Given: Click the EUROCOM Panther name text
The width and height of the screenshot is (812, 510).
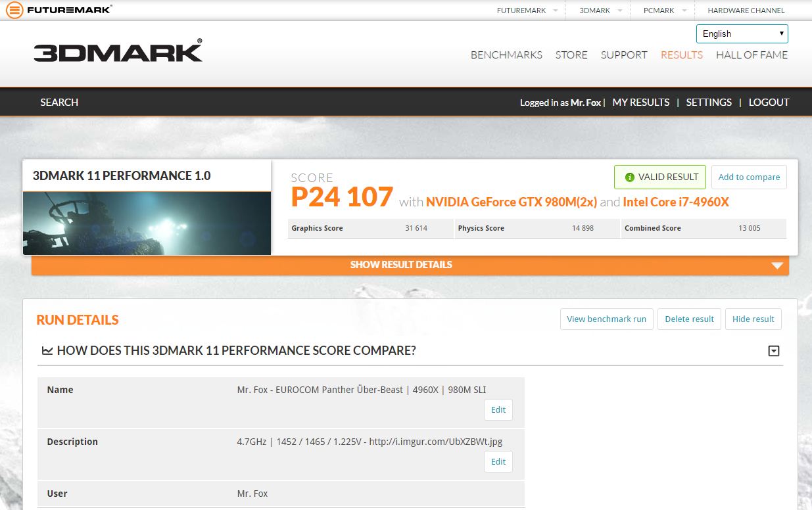Looking at the screenshot, I should point(362,390).
